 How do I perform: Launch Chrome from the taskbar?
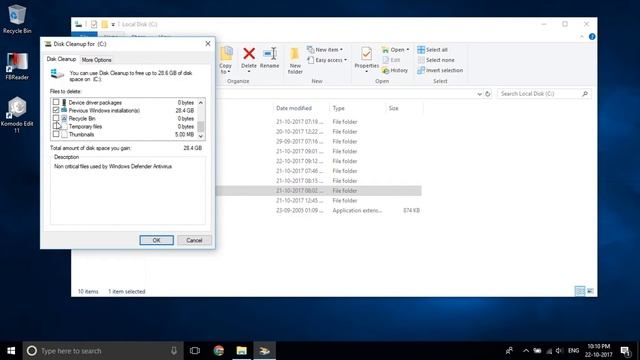219,351
